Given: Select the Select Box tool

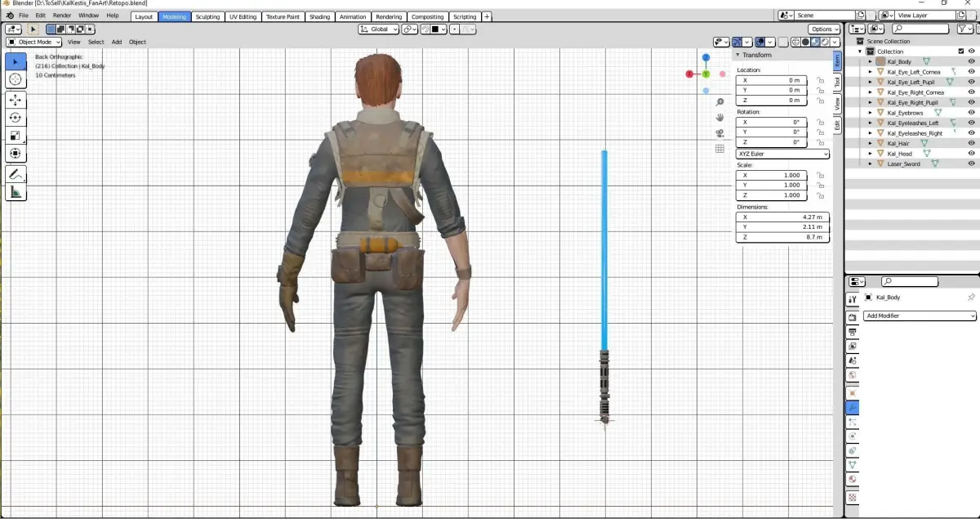Looking at the screenshot, I should pyautogui.click(x=16, y=61).
